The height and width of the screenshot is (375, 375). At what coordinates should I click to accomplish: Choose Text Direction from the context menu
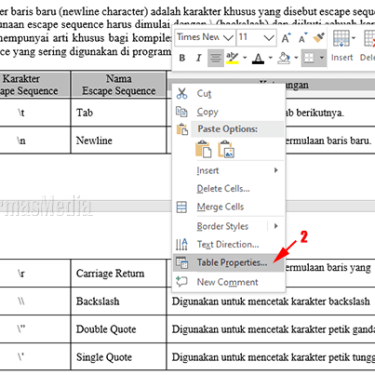click(228, 245)
